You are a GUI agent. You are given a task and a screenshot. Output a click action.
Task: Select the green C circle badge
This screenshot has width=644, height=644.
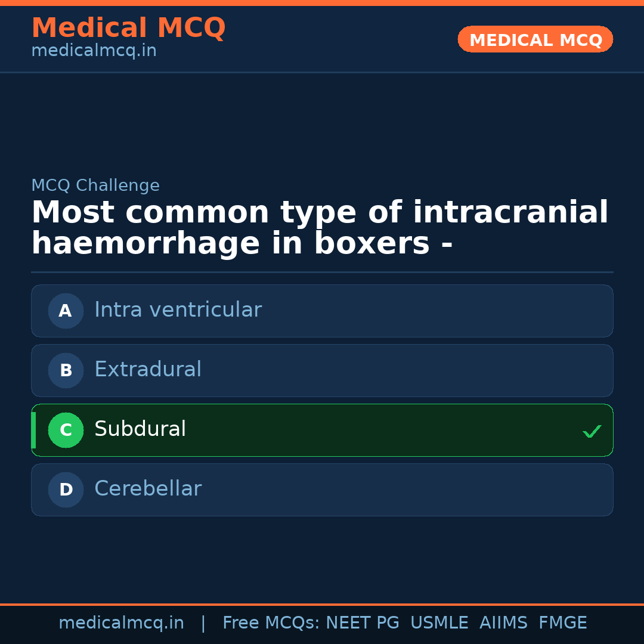(66, 430)
